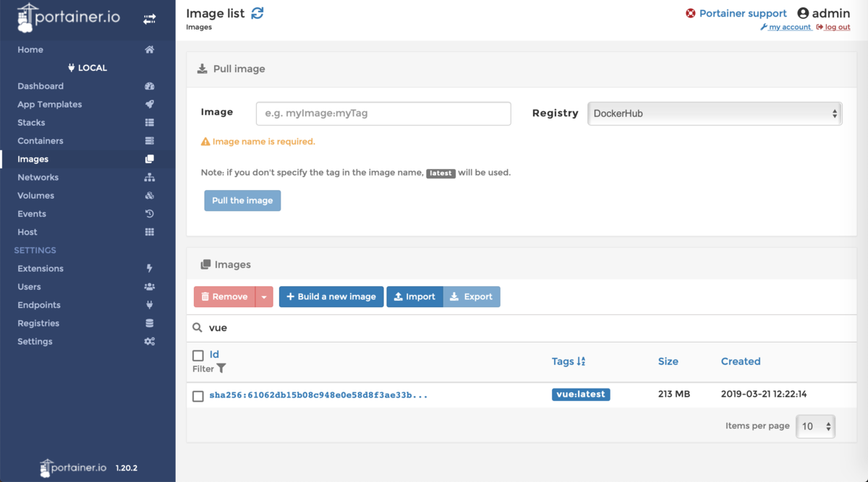Open Events menu item
This screenshot has width=868, height=482.
[x=32, y=214]
